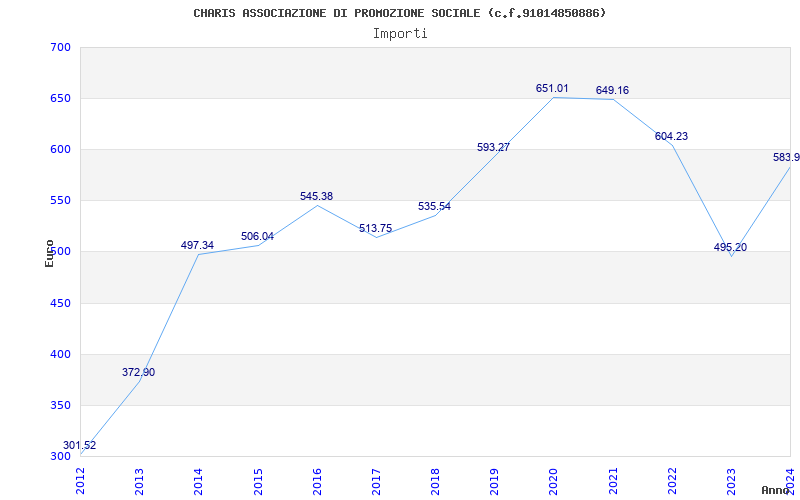
Task: Click the 651.01 data label
Action: pos(552,88)
